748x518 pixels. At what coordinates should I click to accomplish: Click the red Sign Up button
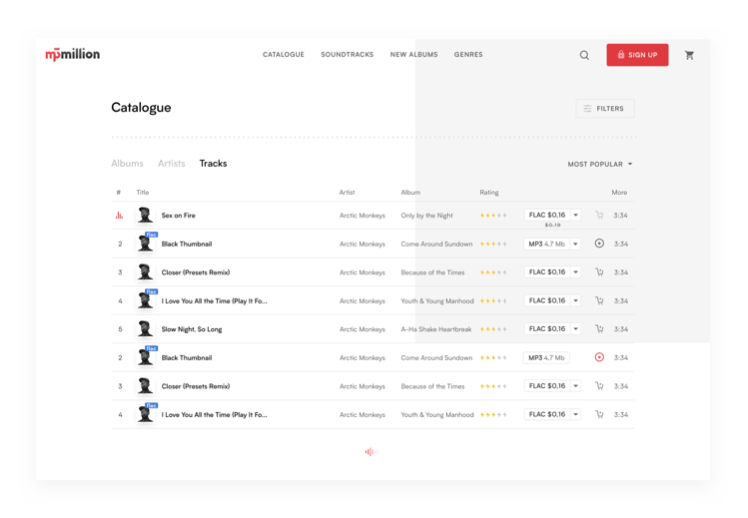click(x=637, y=55)
